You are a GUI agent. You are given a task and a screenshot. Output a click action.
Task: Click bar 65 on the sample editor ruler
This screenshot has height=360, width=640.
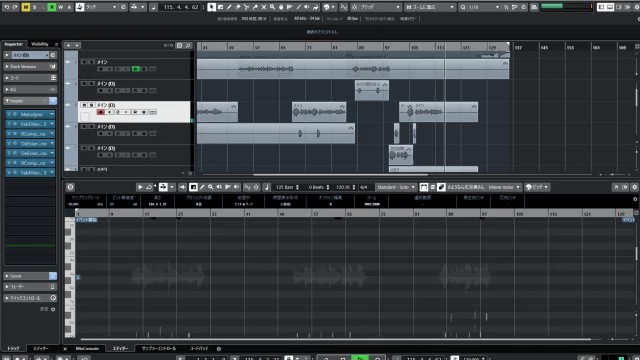(349, 213)
